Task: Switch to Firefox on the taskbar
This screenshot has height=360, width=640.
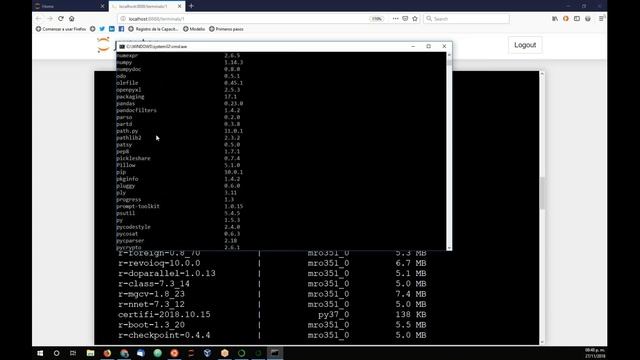Action: pyautogui.click(x=107, y=353)
